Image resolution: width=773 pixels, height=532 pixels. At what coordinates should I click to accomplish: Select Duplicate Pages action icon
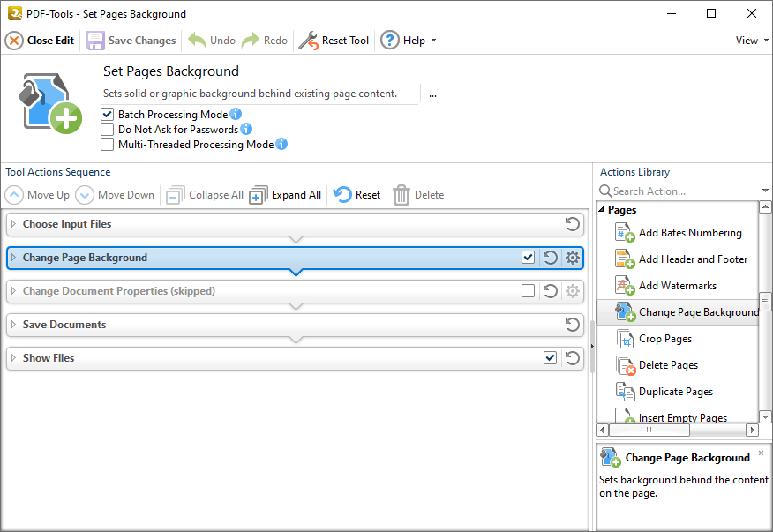click(x=625, y=392)
